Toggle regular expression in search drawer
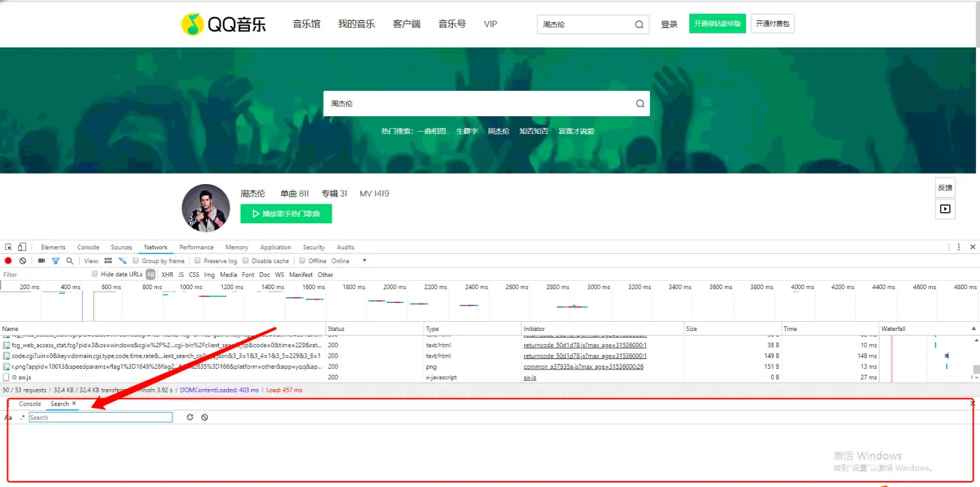Image resolution: width=980 pixels, height=487 pixels. 22,418
